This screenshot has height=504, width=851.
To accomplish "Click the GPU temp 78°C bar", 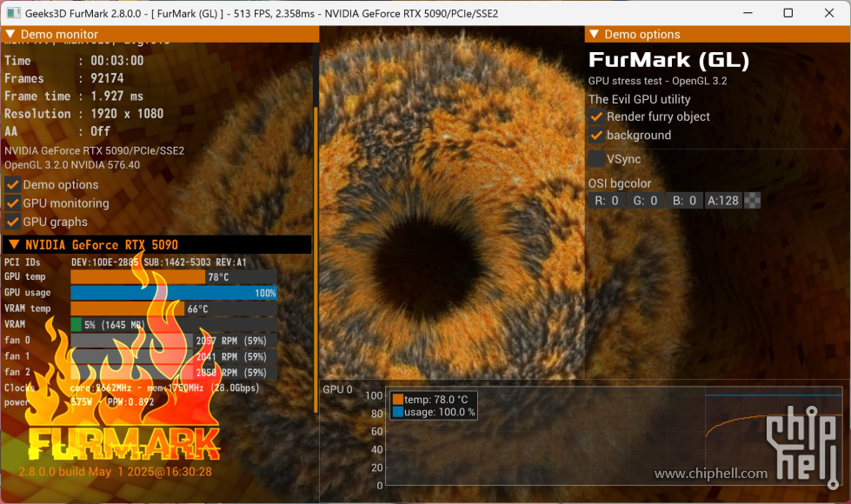I will [x=174, y=277].
